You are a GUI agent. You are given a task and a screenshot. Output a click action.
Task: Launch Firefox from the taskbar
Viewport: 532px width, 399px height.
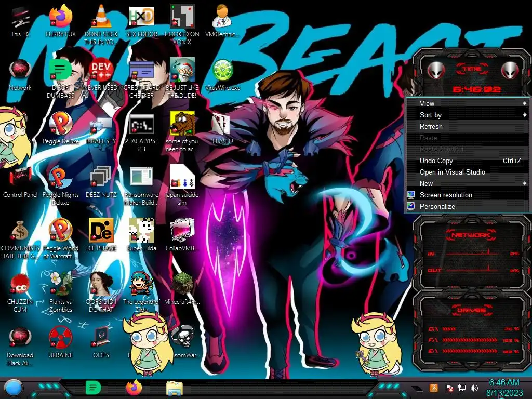click(134, 388)
